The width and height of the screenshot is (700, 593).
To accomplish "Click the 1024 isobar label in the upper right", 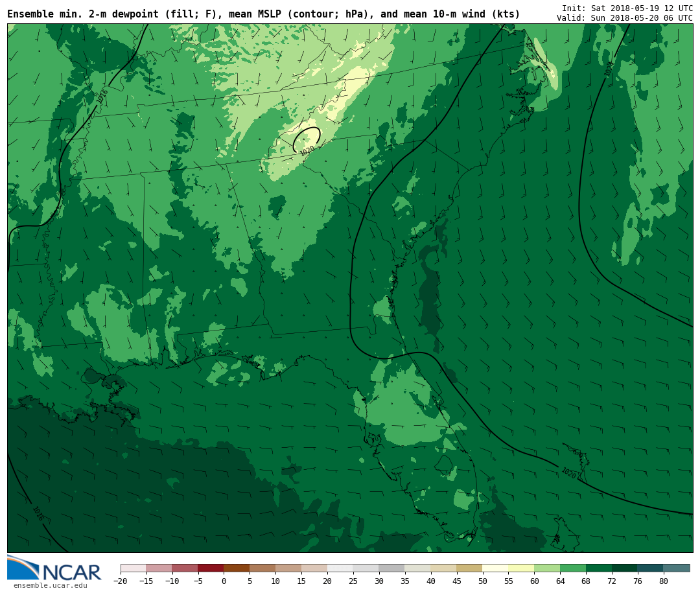I will 609,69.
